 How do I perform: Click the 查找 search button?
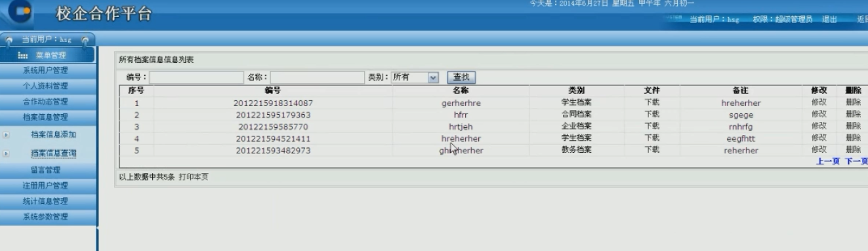(461, 77)
